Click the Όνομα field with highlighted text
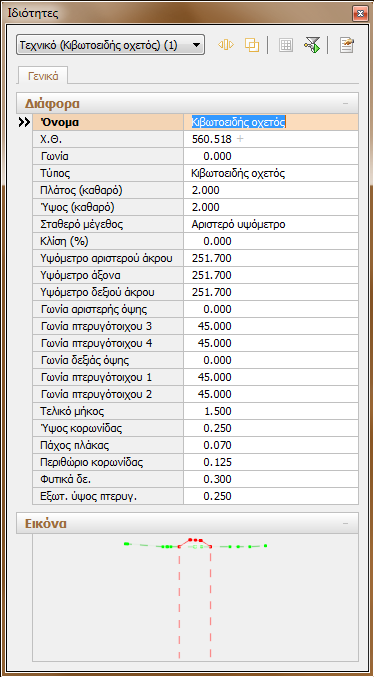Screen dimensions: 374x677 point(271,123)
